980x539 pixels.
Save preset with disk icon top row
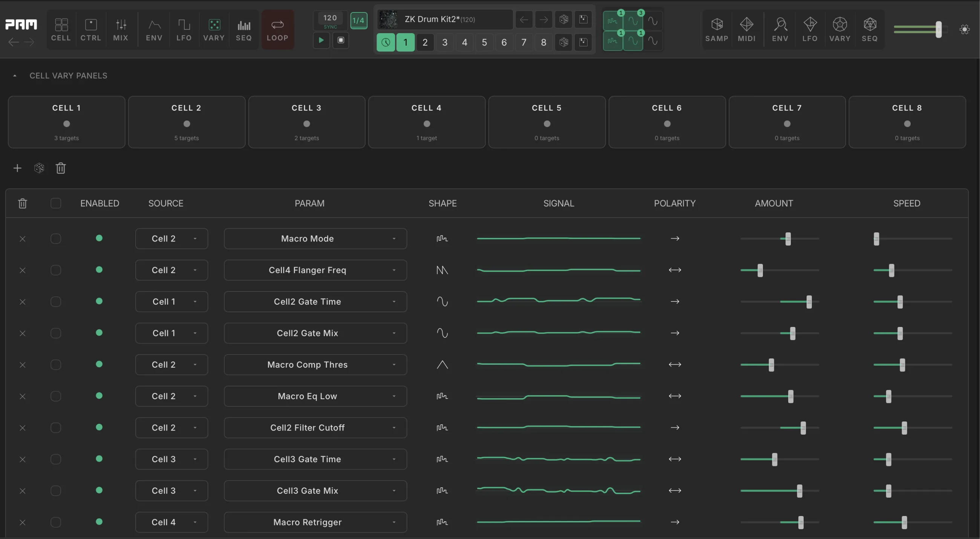point(583,19)
